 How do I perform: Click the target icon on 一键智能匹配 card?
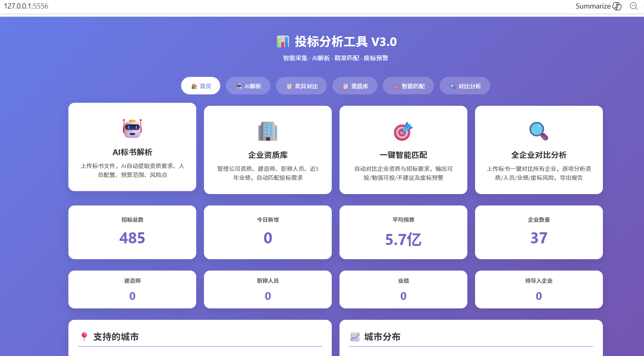[403, 131]
